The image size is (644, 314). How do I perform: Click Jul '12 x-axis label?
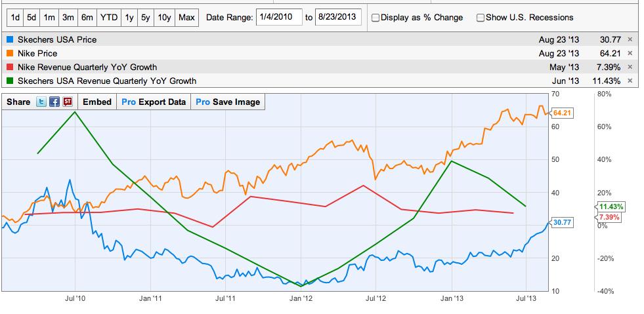376,299
